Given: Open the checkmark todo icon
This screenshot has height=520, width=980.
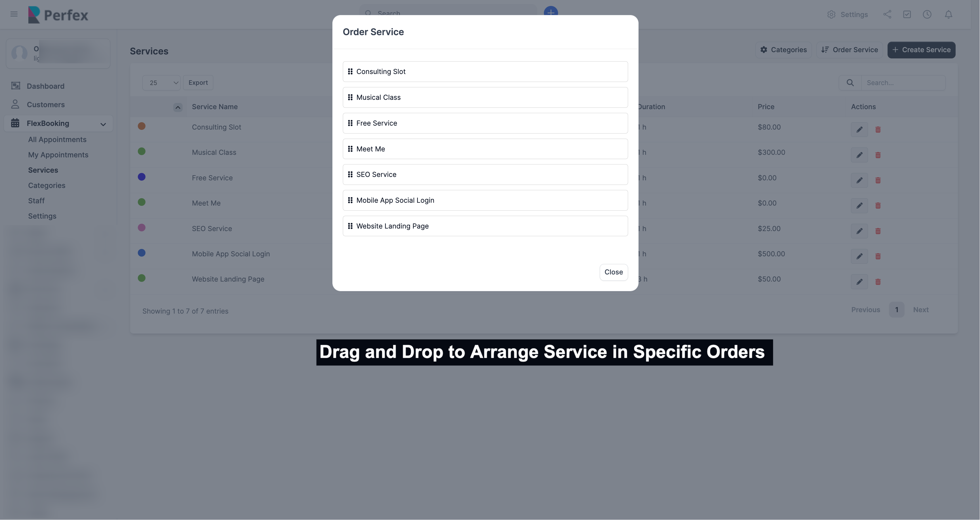Looking at the screenshot, I should 907,14.
